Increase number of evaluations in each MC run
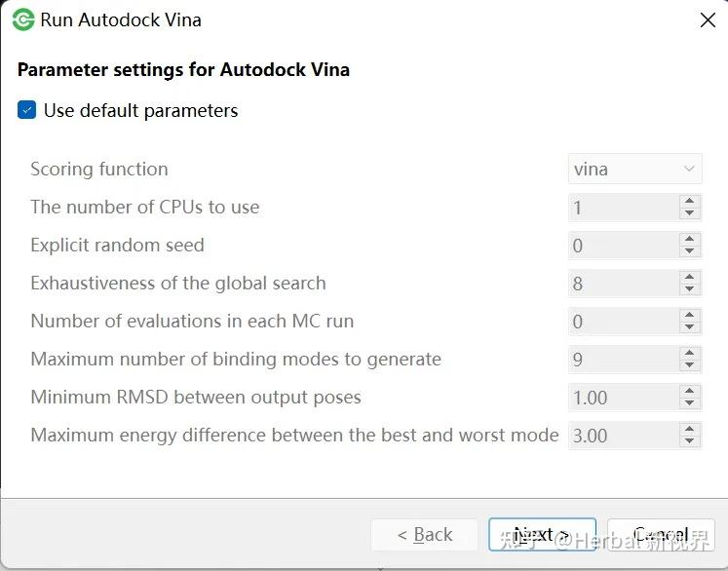Image resolution: width=728 pixels, height=571 pixels. pyautogui.click(x=689, y=315)
